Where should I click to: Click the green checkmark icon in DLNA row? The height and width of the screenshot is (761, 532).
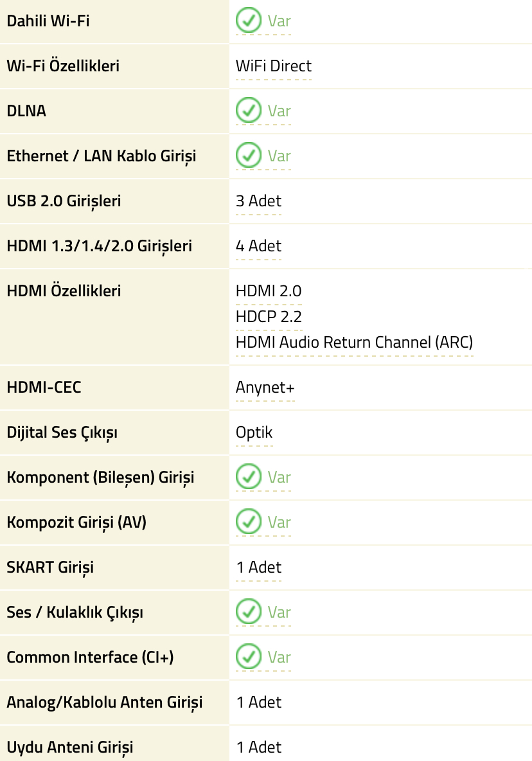tap(248, 111)
